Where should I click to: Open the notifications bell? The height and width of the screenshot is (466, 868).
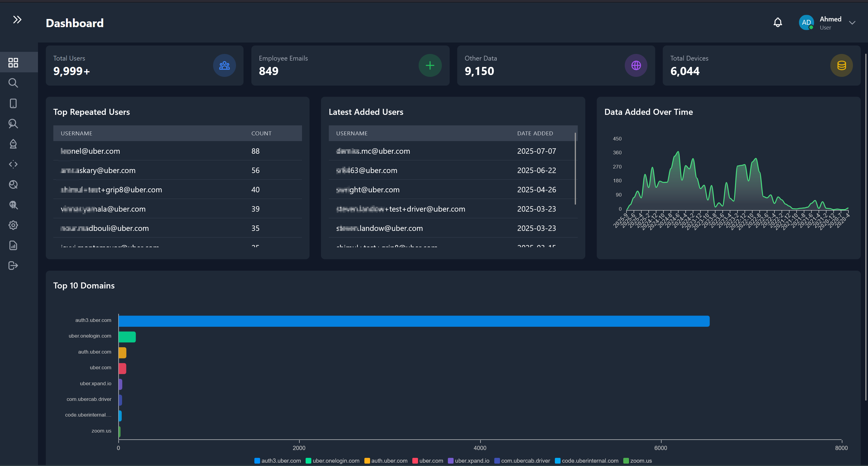click(777, 23)
